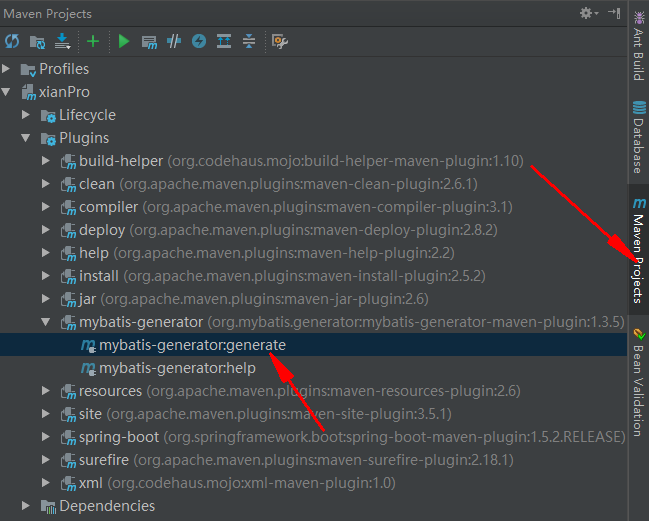The width and height of the screenshot is (649, 521).
Task: Click the xianPro Maven module icon
Action: [x=29, y=92]
